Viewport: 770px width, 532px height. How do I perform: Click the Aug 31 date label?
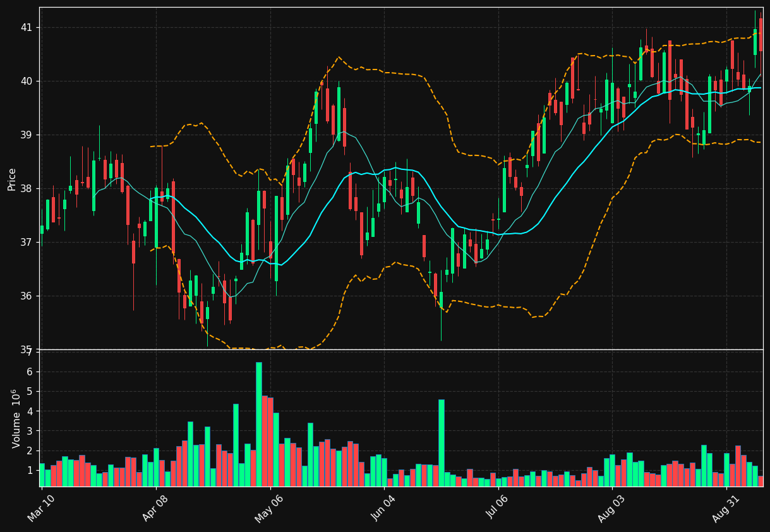coord(726,508)
